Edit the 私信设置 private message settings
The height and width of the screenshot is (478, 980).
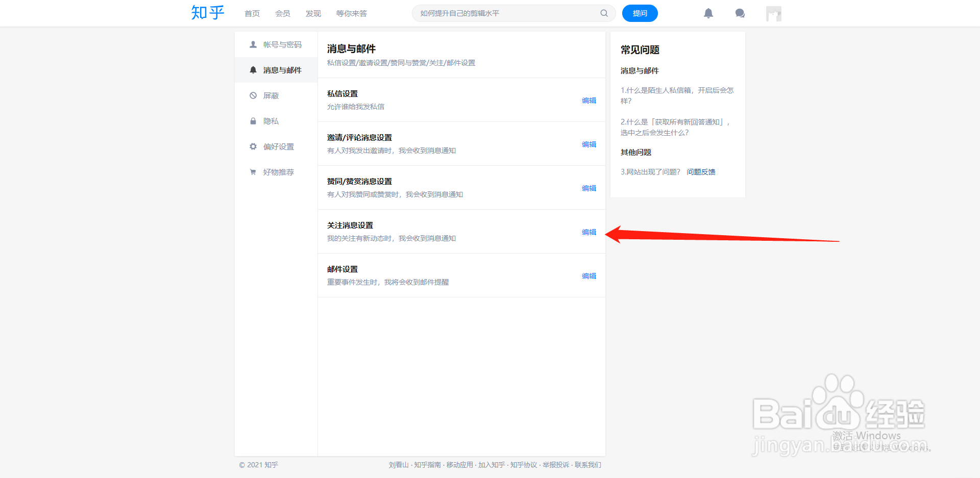coord(589,100)
